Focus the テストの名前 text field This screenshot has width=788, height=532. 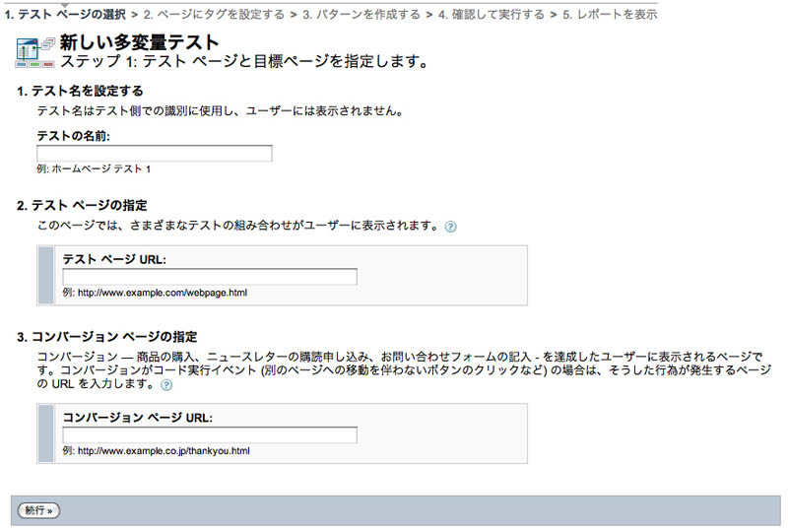[155, 154]
